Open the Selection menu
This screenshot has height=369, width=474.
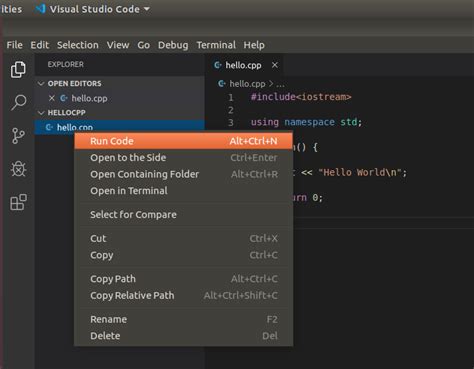(x=78, y=45)
